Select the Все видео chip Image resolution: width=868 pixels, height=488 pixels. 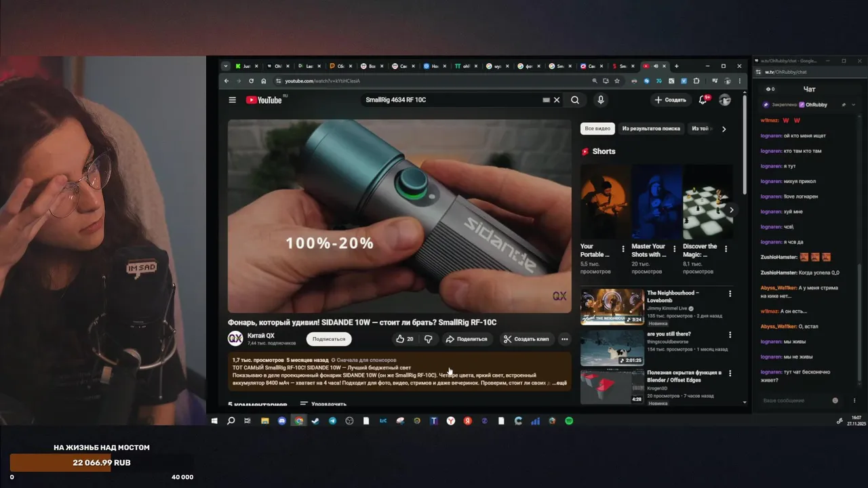point(597,129)
